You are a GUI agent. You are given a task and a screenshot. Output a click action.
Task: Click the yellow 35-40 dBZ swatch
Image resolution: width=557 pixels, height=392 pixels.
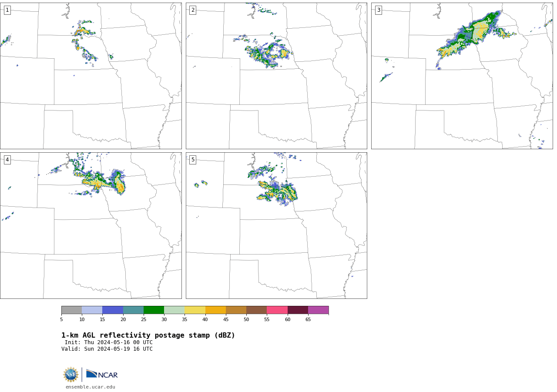pos(195,310)
